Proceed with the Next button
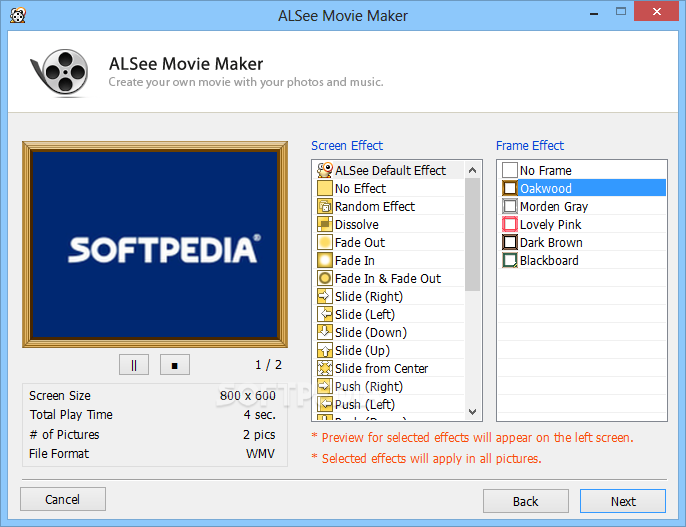The width and height of the screenshot is (686, 527). pos(623,501)
